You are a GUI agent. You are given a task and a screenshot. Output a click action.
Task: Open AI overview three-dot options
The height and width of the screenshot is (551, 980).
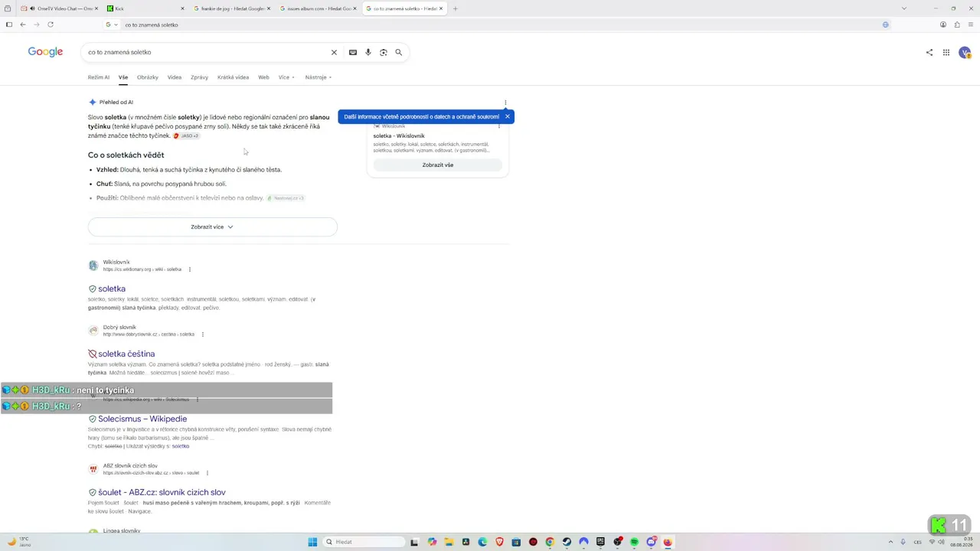click(x=505, y=102)
